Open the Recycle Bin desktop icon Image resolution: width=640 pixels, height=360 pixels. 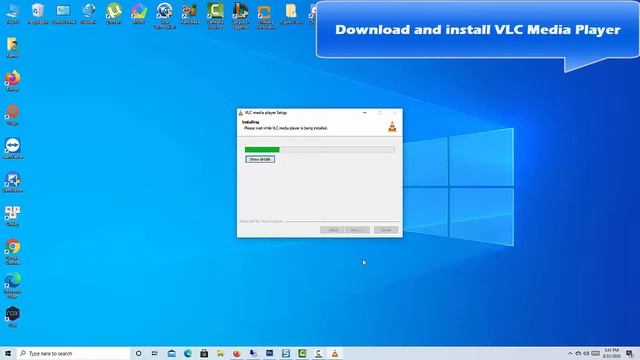click(38, 13)
